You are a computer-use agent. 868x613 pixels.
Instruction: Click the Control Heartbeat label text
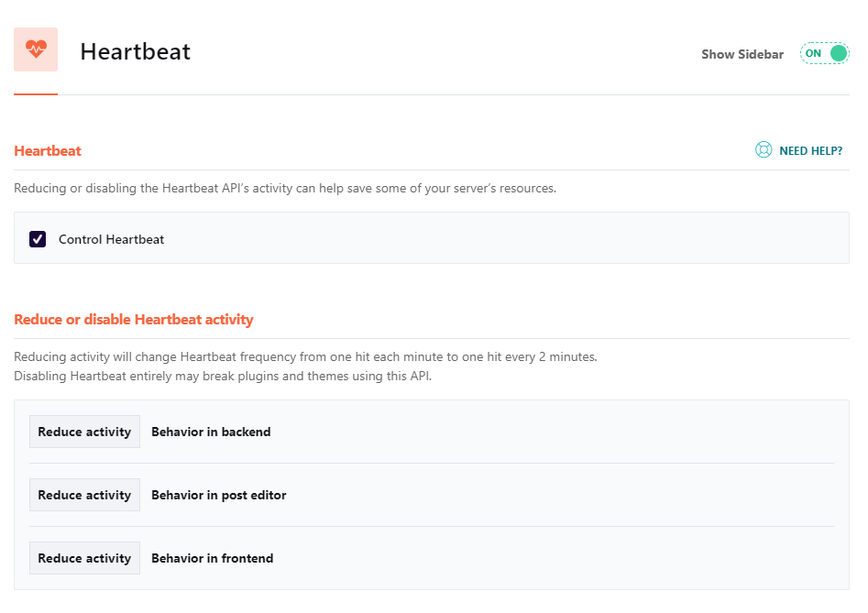click(x=110, y=239)
